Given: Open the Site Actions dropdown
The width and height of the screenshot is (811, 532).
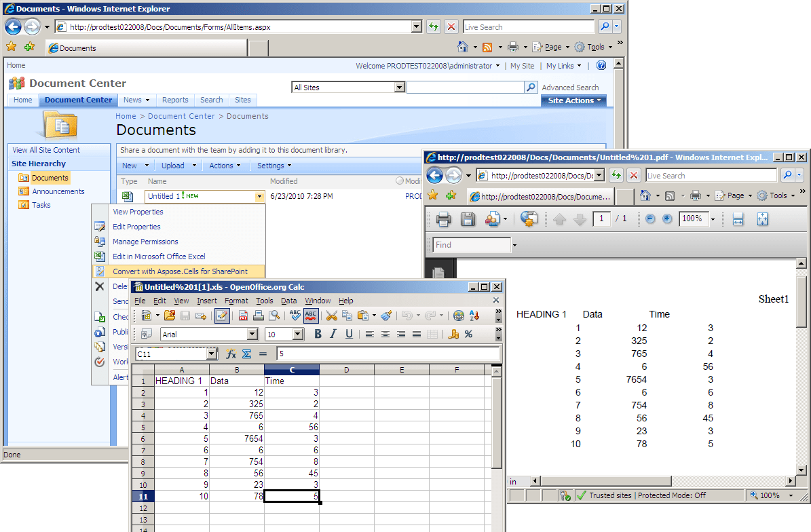Looking at the screenshot, I should click(x=574, y=100).
